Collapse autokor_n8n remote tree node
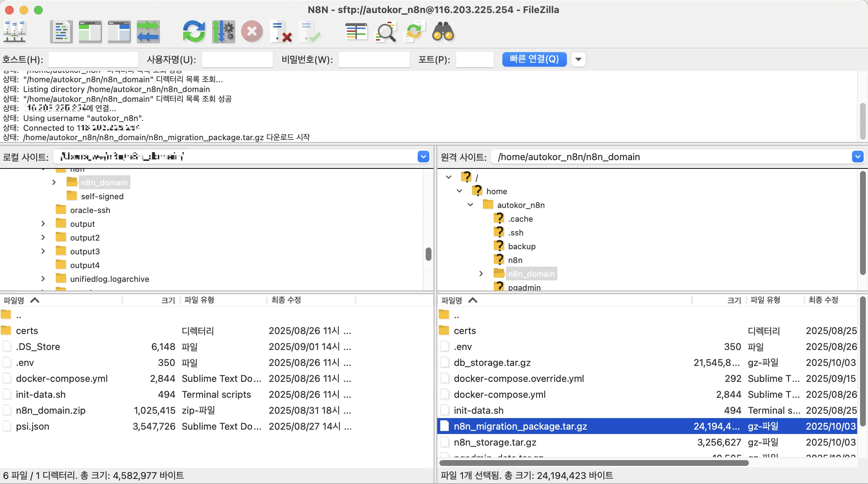Image resolution: width=868 pixels, height=484 pixels. pos(470,205)
